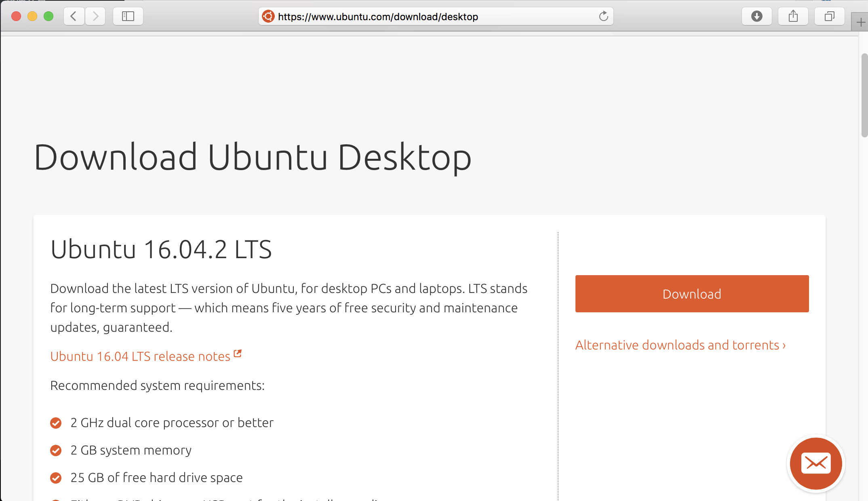This screenshot has width=868, height=501.
Task: Open the orange mail contact bubble
Action: click(816, 463)
